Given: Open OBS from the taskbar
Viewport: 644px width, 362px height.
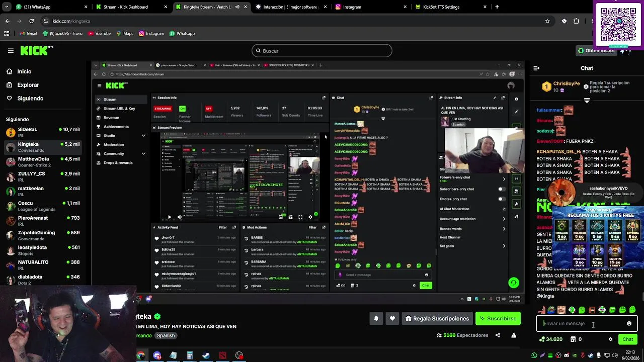Looking at the screenshot, I should [239, 355].
